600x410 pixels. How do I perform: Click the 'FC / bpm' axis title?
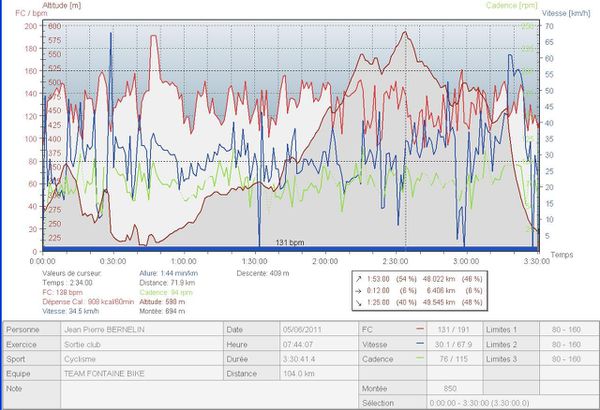tap(31, 13)
